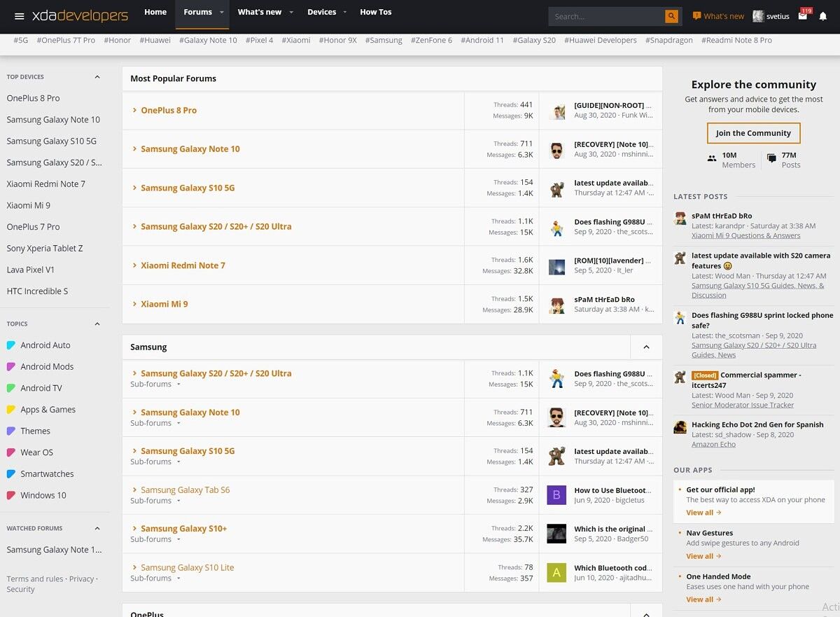Open the notifications bell
This screenshot has width=840, height=617.
tap(825, 16)
